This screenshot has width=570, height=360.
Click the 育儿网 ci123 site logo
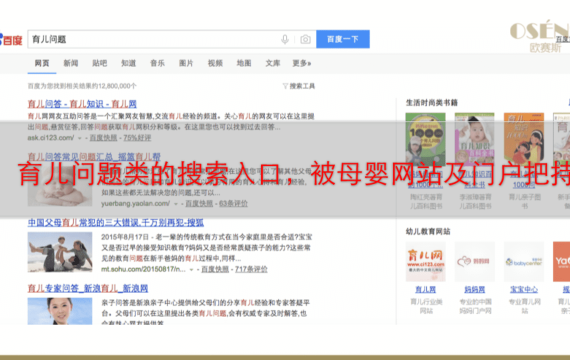(x=425, y=262)
